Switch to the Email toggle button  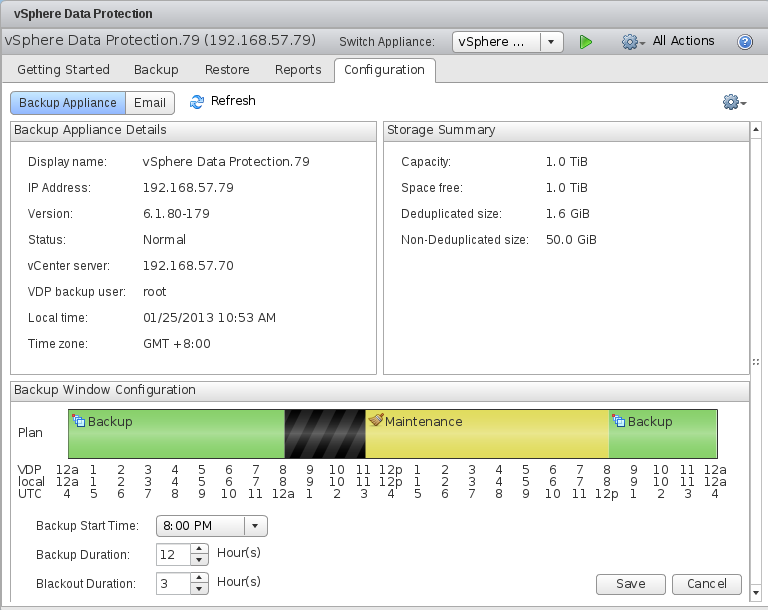[150, 103]
